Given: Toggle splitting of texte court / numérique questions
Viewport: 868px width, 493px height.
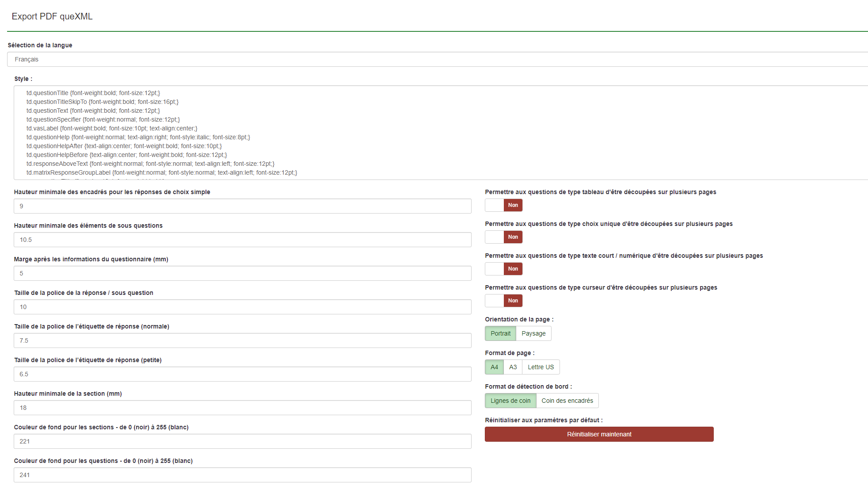Looking at the screenshot, I should pyautogui.click(x=503, y=269).
